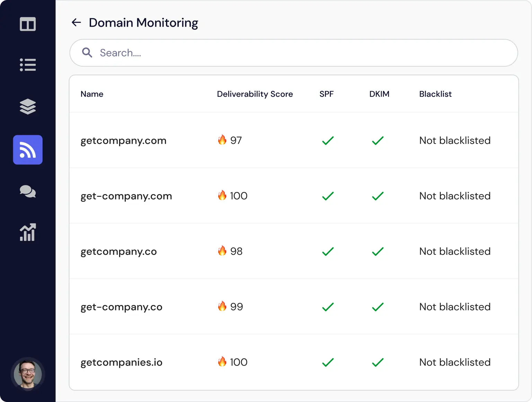This screenshot has height=402, width=532.
Task: Click Not blacklisted status for getcompany.com
Action: (x=455, y=140)
